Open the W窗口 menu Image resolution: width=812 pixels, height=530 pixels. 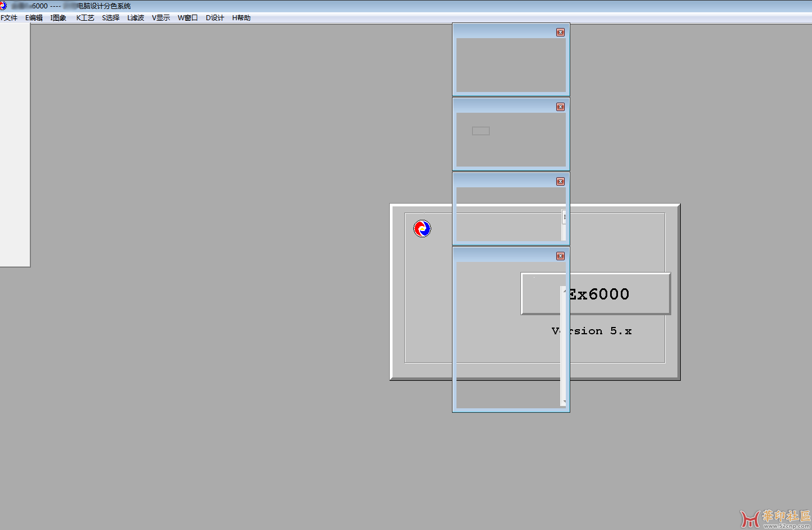click(188, 18)
